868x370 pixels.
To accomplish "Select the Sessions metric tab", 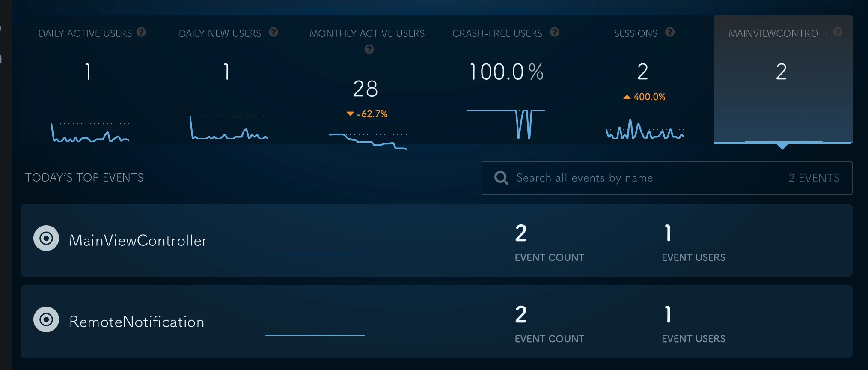I will (645, 80).
